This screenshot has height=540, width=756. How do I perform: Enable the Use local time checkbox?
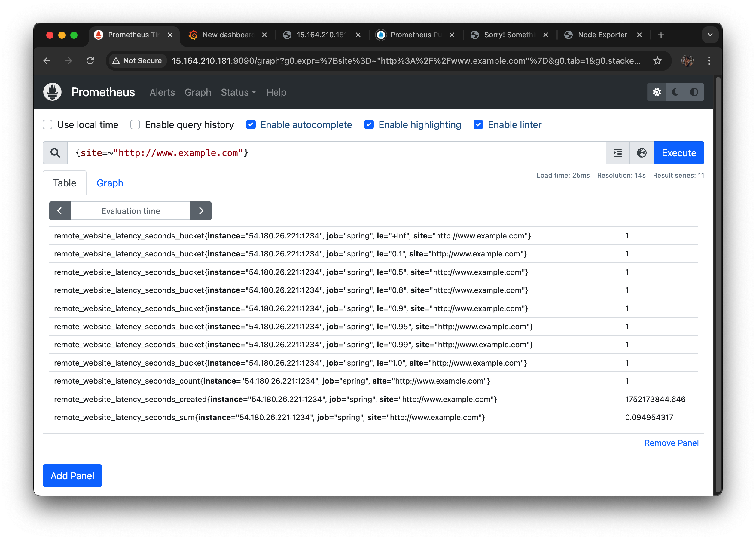[47, 125]
